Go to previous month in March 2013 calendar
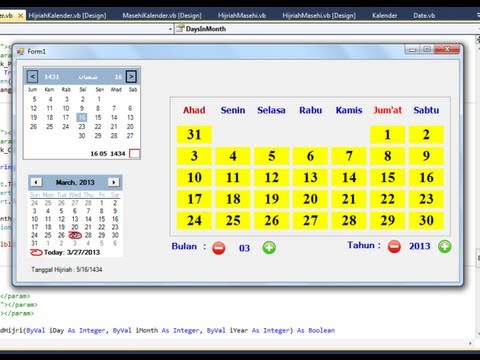Viewport: 480px width, 360px height. [x=36, y=182]
